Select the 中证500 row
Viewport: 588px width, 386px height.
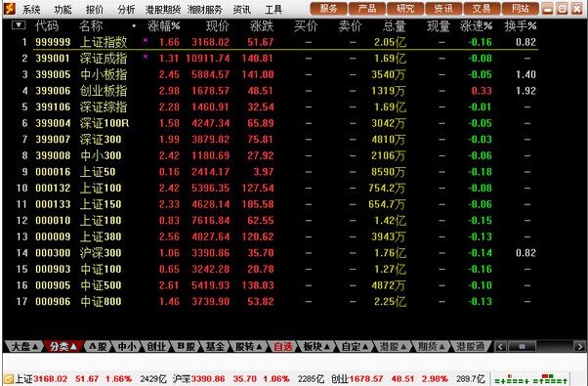[x=277, y=285]
